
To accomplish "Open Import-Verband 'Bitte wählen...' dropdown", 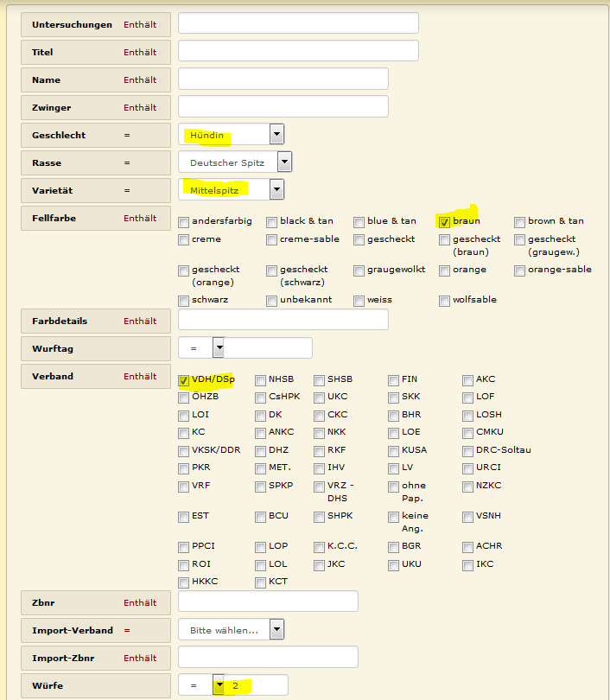I will pyautogui.click(x=276, y=629).
